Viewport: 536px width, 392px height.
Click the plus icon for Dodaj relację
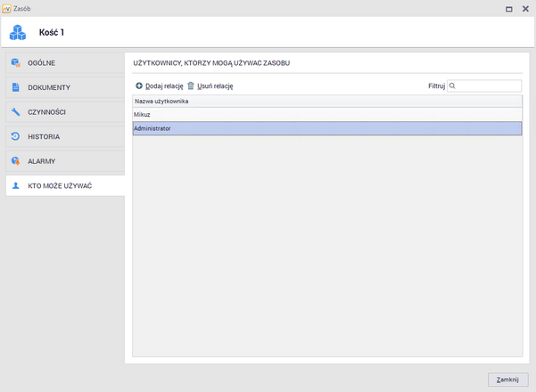pos(138,86)
